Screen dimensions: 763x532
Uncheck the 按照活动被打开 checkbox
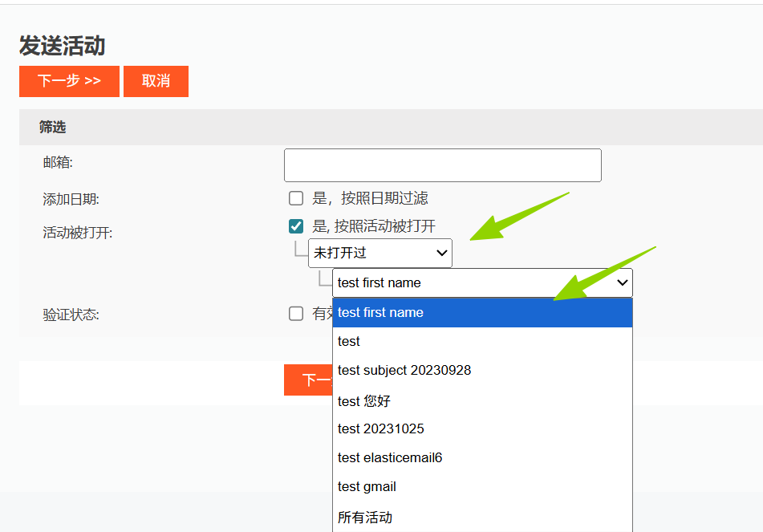(296, 226)
